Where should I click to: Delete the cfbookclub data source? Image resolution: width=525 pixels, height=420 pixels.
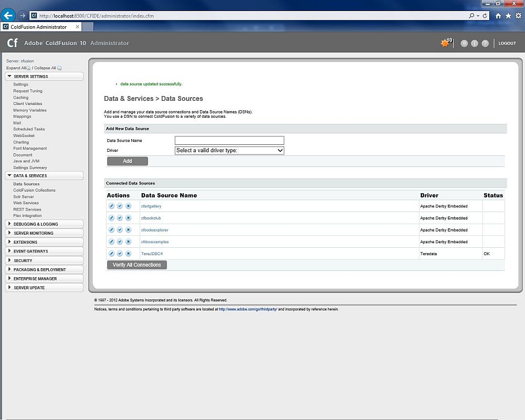128,218
